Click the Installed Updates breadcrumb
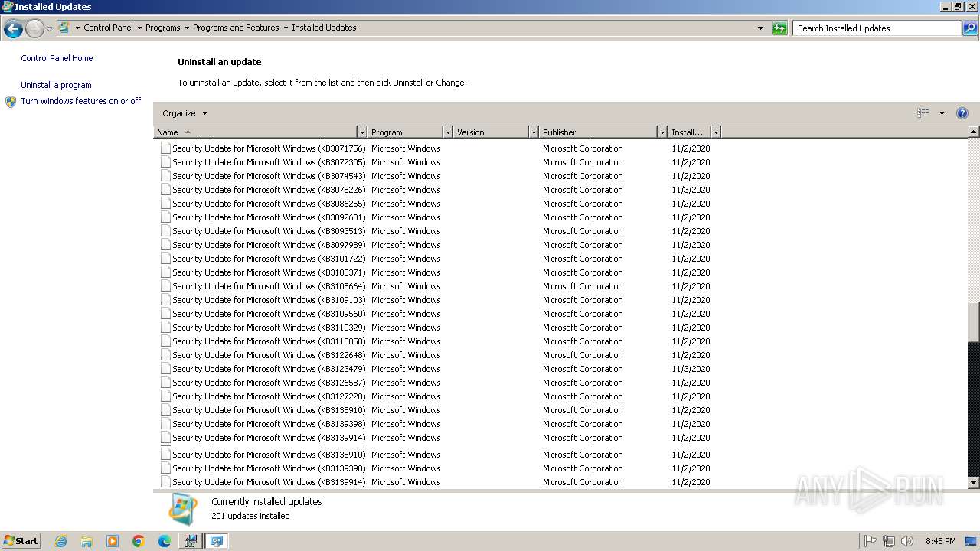 coord(324,28)
